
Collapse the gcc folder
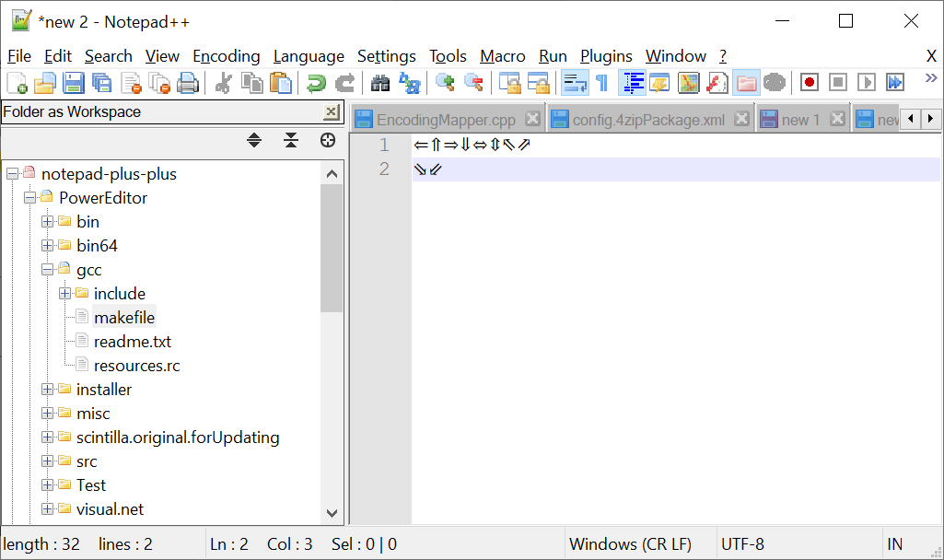pos(47,270)
